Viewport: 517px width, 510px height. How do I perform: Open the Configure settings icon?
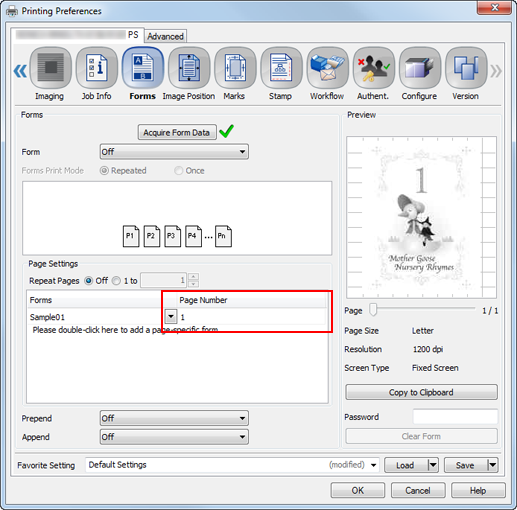[x=420, y=68]
